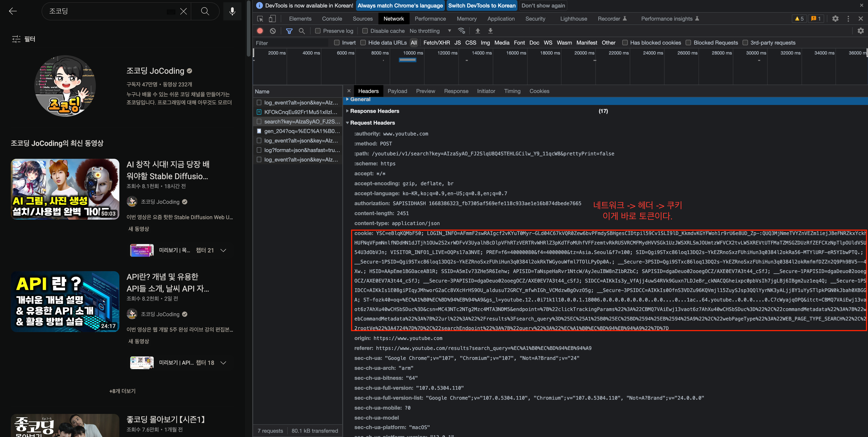
Task: Enable the Disable cache checkbox
Action: 365,31
